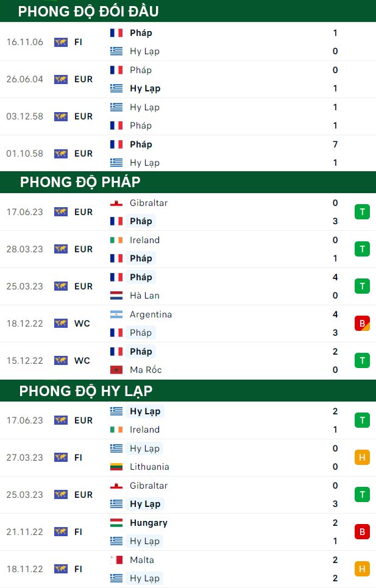Viewport: 376px width, 588px height.
Task: Click the Lithuania flag icon
Action: coord(116,467)
